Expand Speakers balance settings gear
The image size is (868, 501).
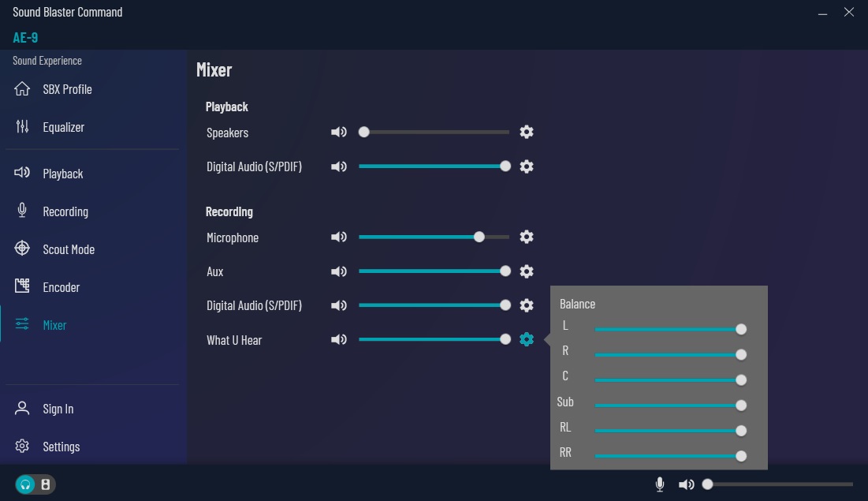(x=527, y=133)
